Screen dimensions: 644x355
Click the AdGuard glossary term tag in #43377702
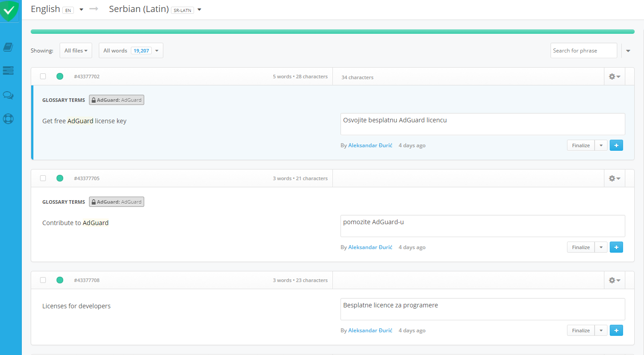pyautogui.click(x=117, y=100)
